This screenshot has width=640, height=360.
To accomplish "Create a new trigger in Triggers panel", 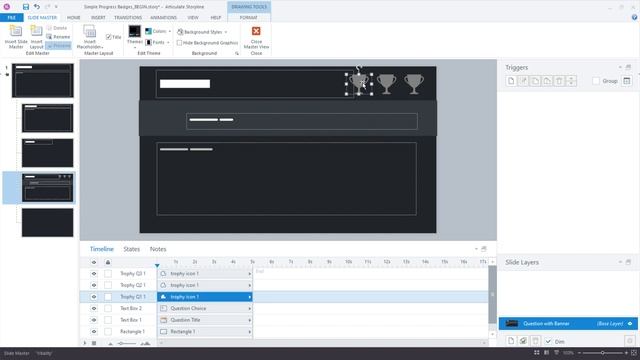I will [x=511, y=81].
